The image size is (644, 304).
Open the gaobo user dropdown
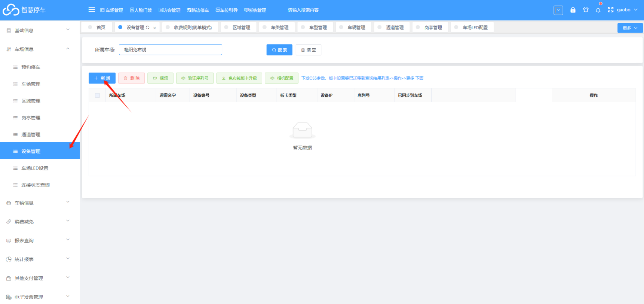(627, 10)
